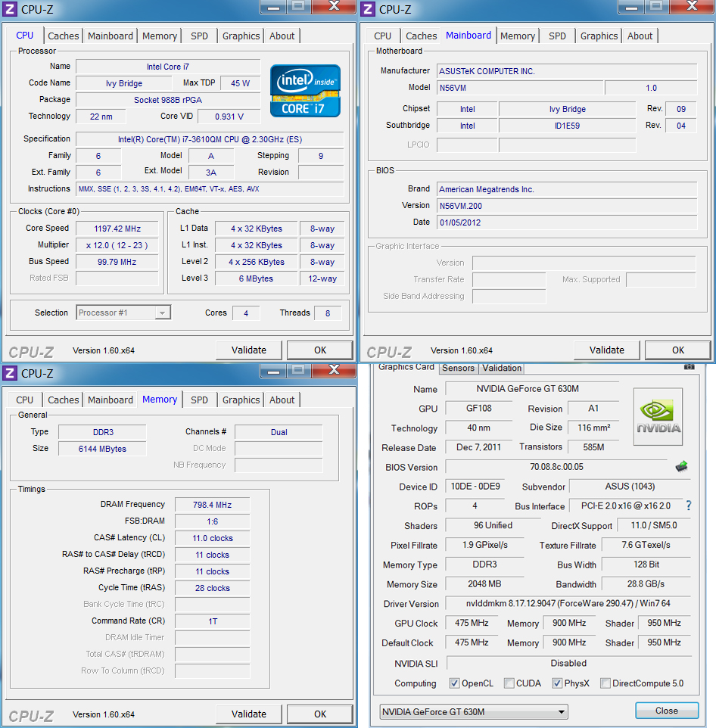Open Graphics tab in the Mainboard window
The image size is (716, 728).
599,36
